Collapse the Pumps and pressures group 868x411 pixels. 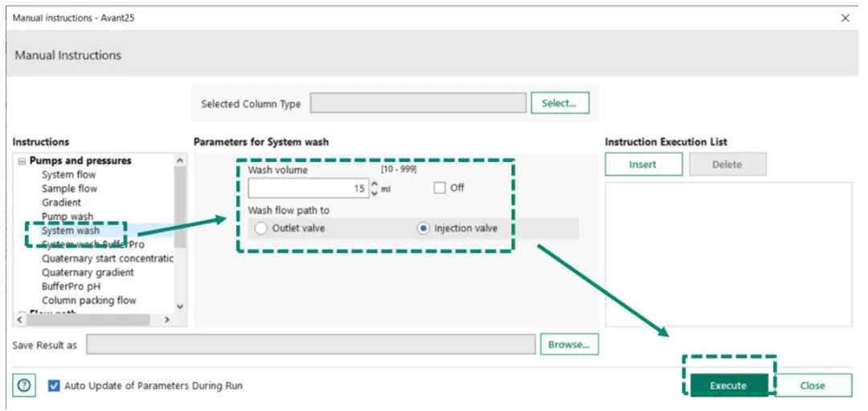22,161
